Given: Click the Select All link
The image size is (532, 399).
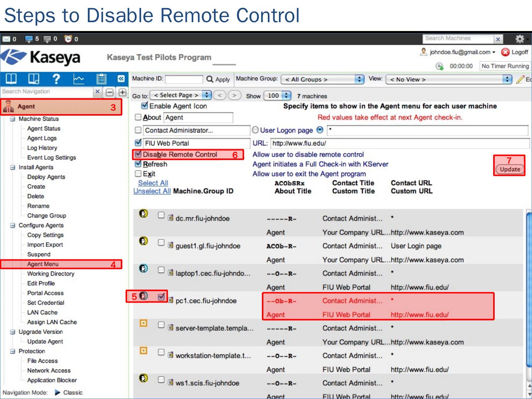Looking at the screenshot, I should pyautogui.click(x=153, y=183).
